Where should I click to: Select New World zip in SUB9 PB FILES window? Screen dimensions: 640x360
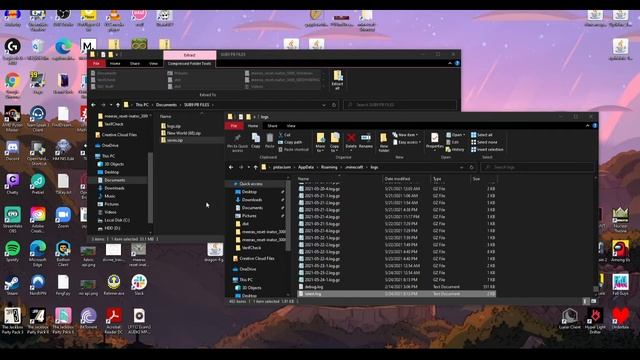pos(181,133)
